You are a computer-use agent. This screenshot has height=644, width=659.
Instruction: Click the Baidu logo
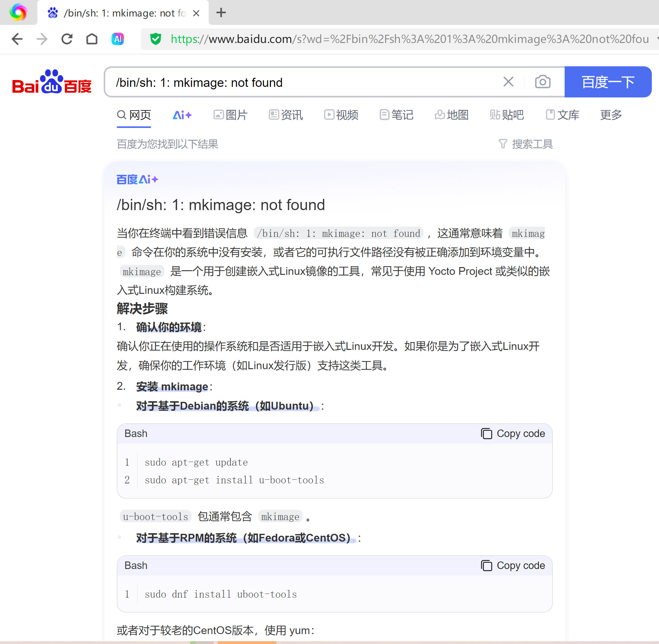click(x=52, y=82)
